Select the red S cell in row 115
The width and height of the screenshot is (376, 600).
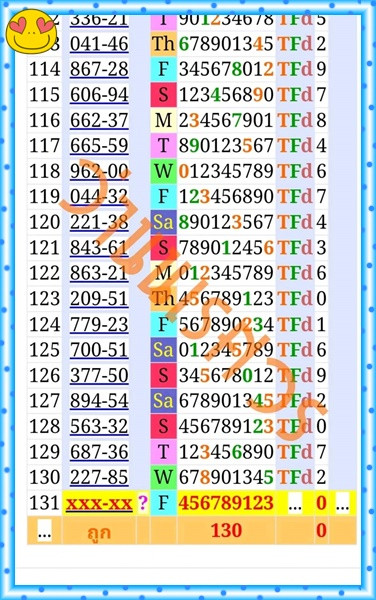point(163,95)
